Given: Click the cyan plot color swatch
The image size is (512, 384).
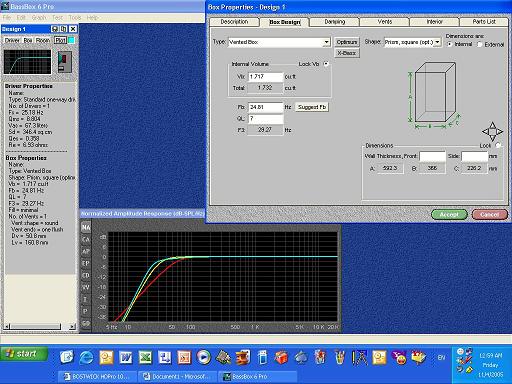Looking at the screenshot, I should tap(71, 40).
